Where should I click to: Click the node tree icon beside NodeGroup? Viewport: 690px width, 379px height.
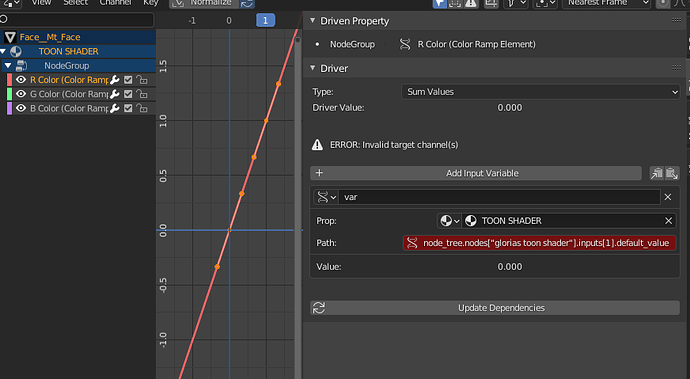21,66
